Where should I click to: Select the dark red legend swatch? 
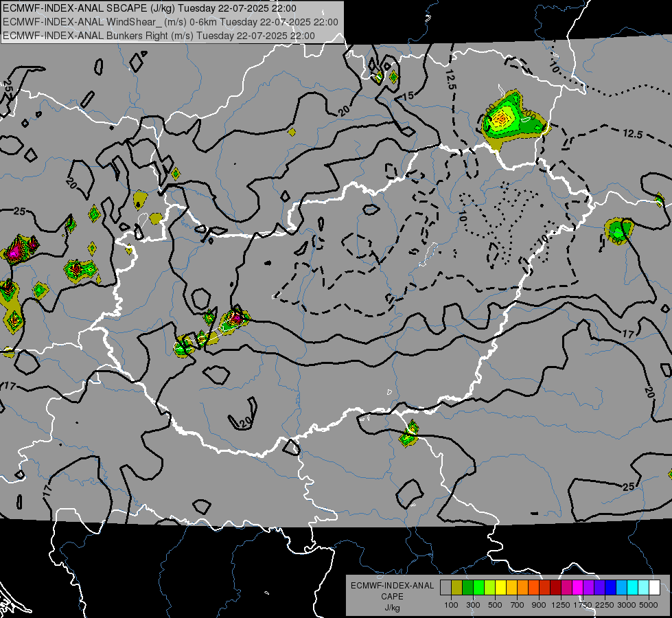tap(556, 587)
